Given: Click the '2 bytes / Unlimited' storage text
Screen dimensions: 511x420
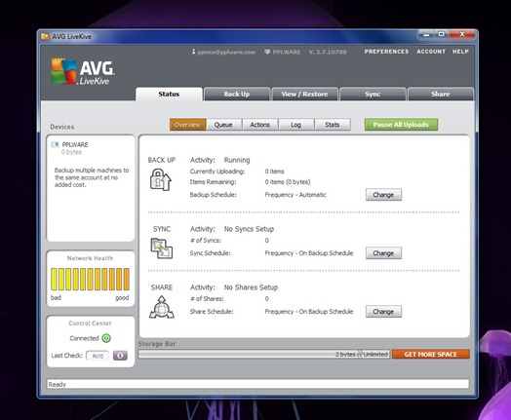Looking at the screenshot, I should point(362,355).
